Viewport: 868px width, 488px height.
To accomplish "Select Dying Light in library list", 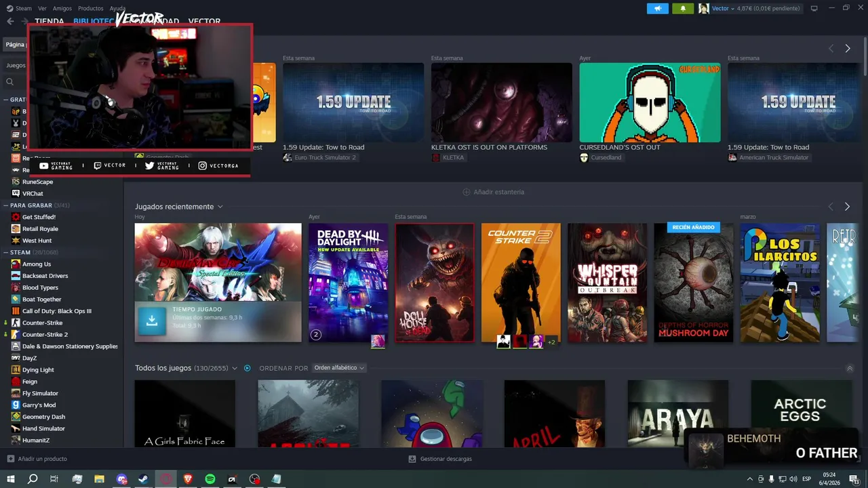I will pyautogui.click(x=38, y=370).
